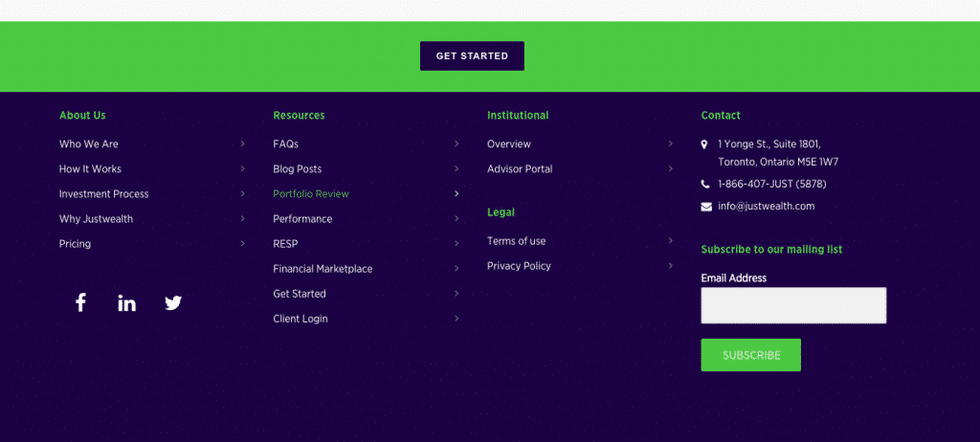Click the chevron beside Financial Marketplace
980x442 pixels.
click(x=457, y=269)
